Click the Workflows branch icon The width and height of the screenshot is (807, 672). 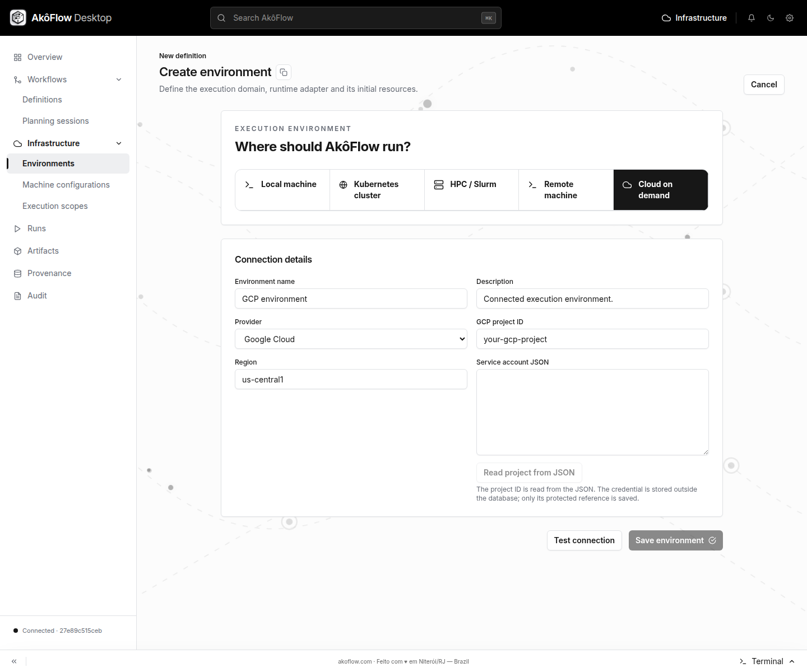pos(17,80)
